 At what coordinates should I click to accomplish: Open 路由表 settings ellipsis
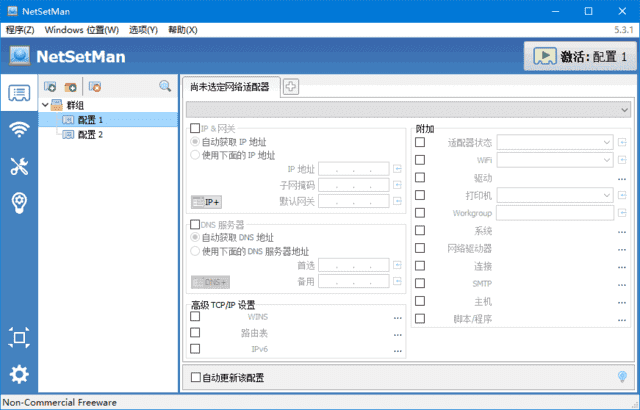[398, 335]
